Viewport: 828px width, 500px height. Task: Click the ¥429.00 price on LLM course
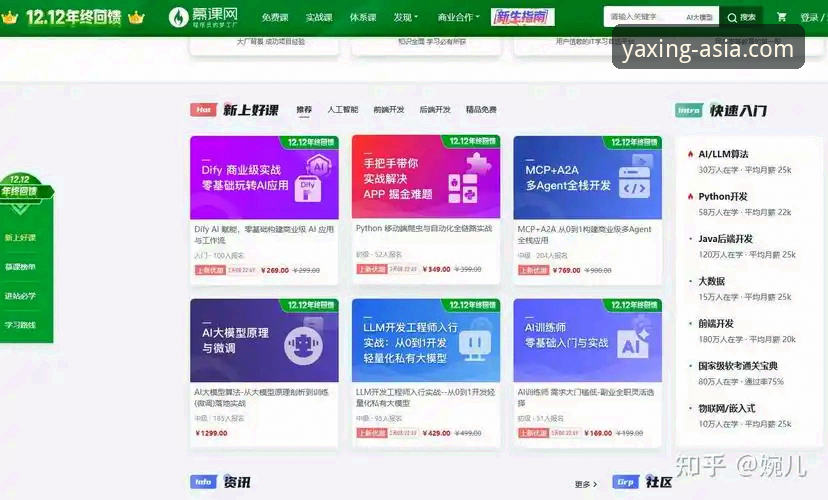(x=436, y=433)
